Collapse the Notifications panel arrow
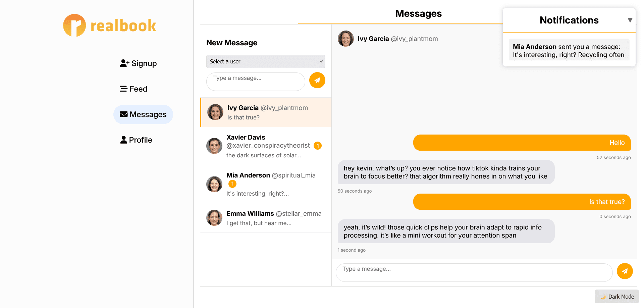Image resolution: width=644 pixels, height=308 pixels. [x=630, y=20]
